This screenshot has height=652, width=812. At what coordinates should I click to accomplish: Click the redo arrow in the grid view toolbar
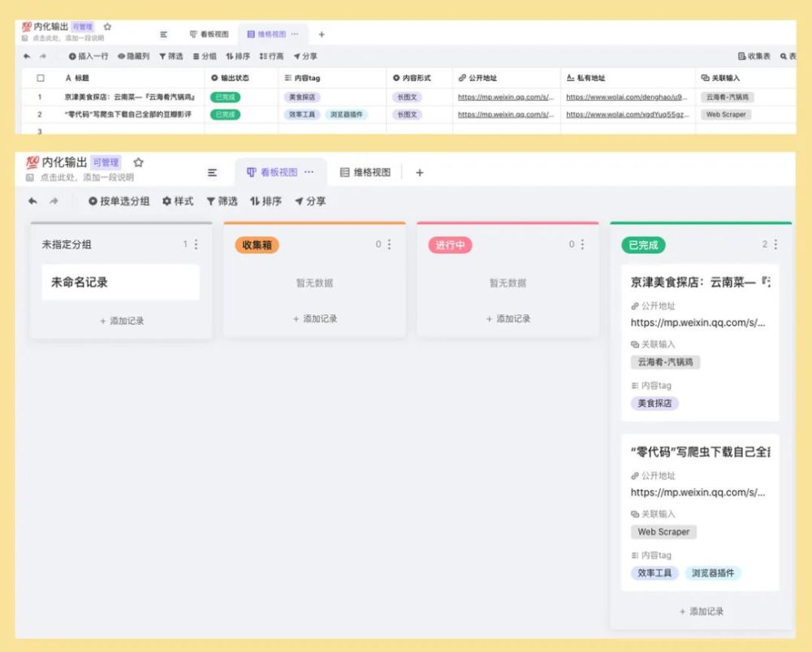43,56
